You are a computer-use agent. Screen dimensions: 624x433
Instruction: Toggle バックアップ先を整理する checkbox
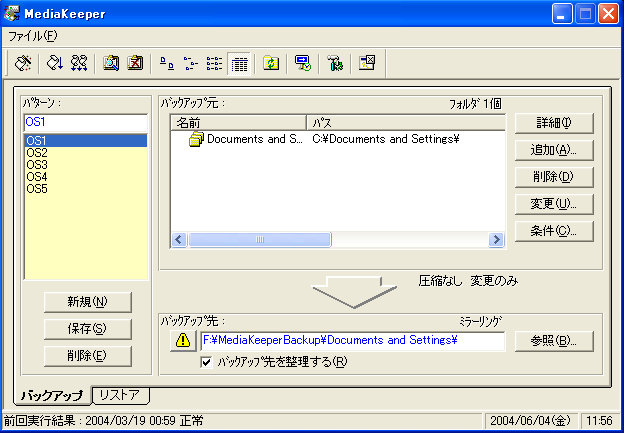[206, 361]
